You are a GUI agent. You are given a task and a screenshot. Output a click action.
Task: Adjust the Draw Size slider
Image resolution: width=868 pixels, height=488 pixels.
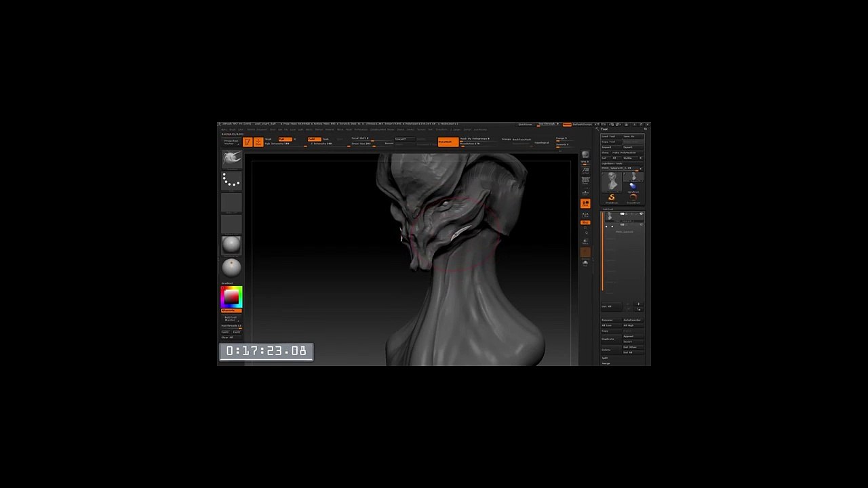coord(371,144)
